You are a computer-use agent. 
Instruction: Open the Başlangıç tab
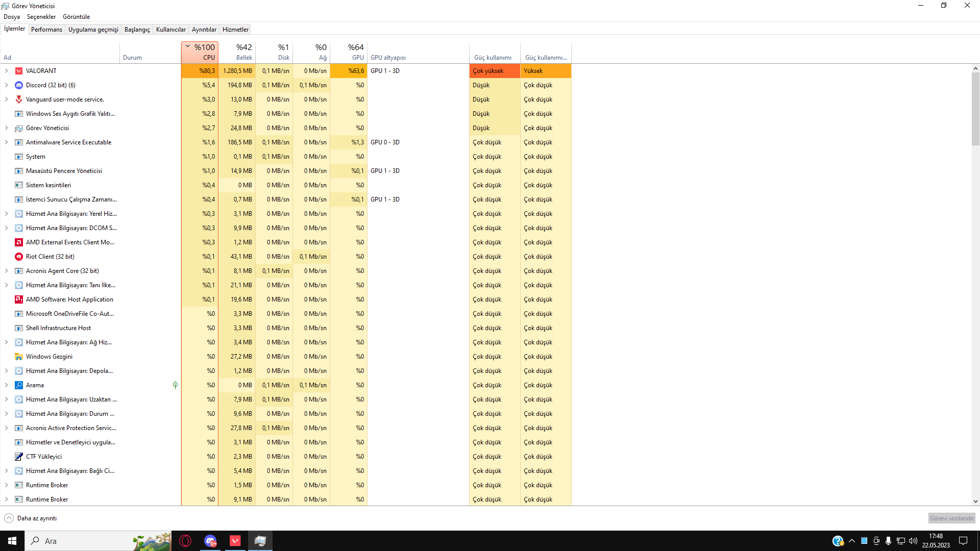[x=137, y=30]
